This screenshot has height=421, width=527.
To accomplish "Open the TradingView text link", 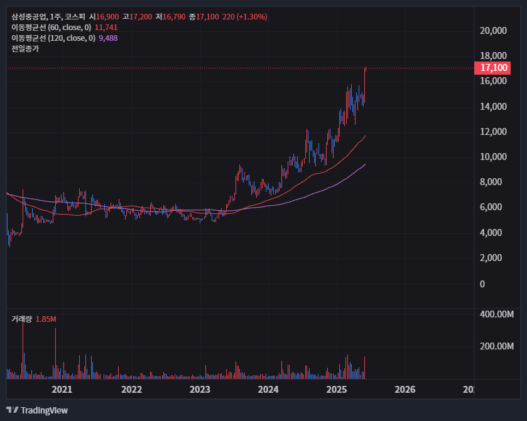I will click(x=44, y=410).
